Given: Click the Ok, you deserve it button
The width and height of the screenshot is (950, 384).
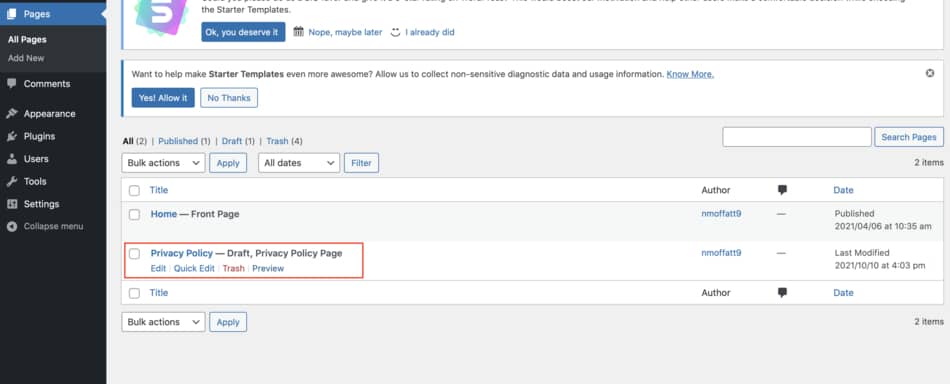Looking at the screenshot, I should (243, 32).
